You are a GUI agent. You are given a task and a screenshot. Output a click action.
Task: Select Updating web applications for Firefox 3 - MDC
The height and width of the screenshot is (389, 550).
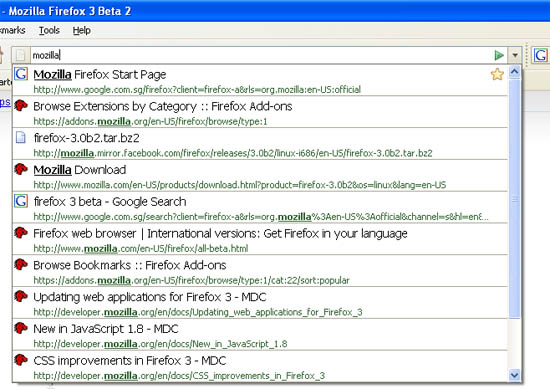[x=150, y=297]
